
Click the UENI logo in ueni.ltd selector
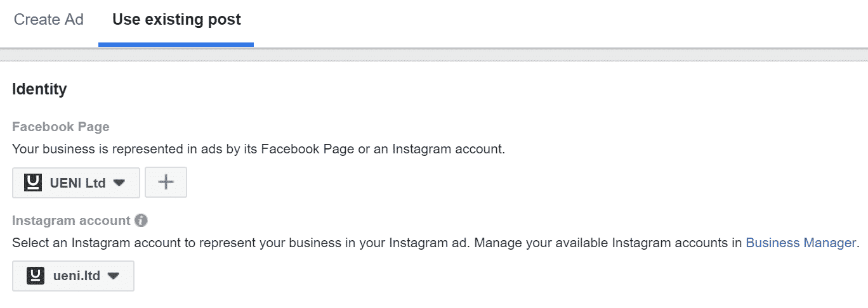coord(35,276)
